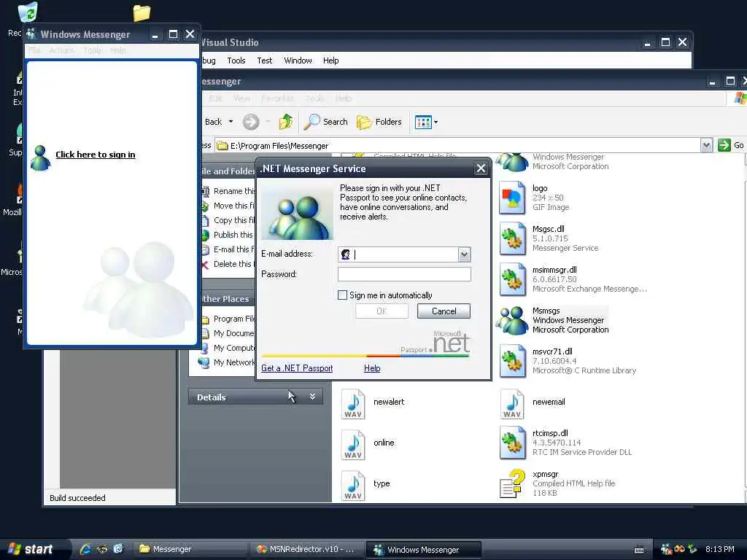Open the Back button history dropdown
The image size is (747, 560).
coord(231,122)
